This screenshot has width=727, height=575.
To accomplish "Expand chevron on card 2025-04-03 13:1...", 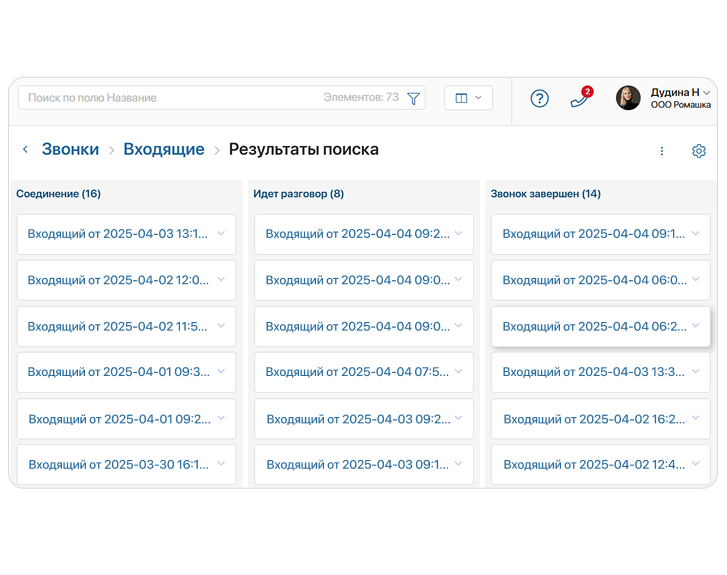I will pyautogui.click(x=221, y=233).
